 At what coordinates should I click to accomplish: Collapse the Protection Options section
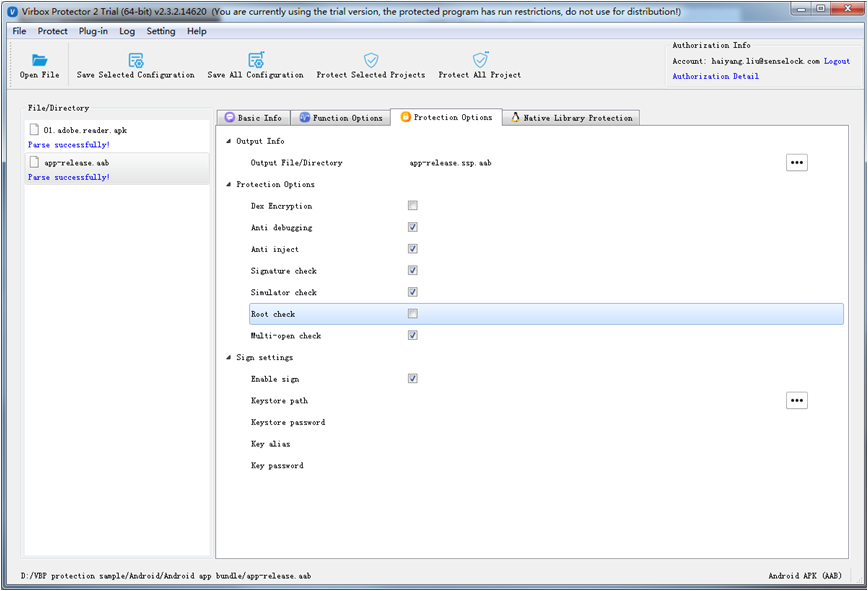(x=229, y=184)
